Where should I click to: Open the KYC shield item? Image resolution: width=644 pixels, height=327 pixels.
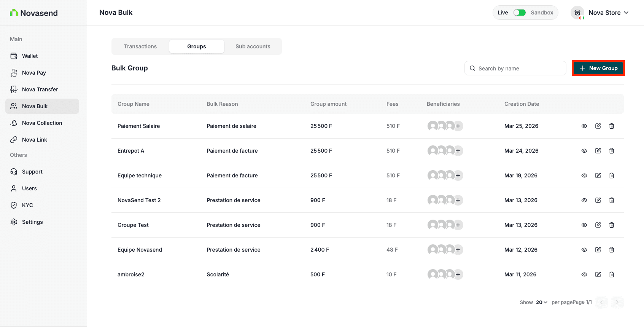(x=27, y=205)
